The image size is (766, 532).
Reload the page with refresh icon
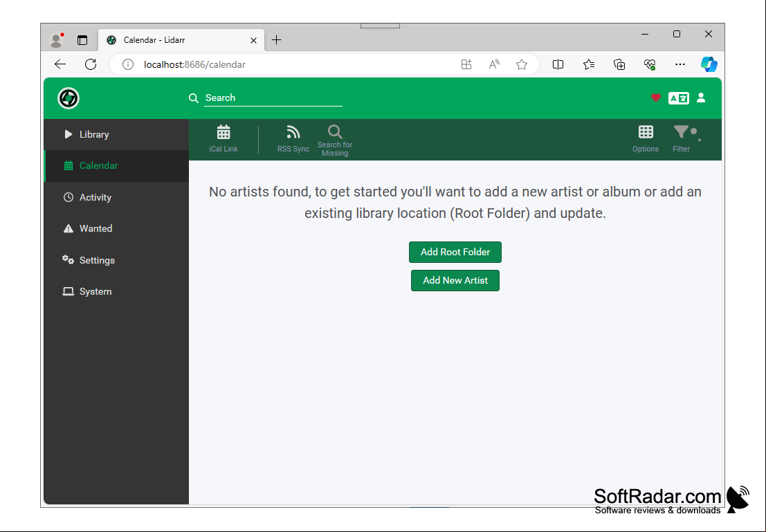click(91, 64)
